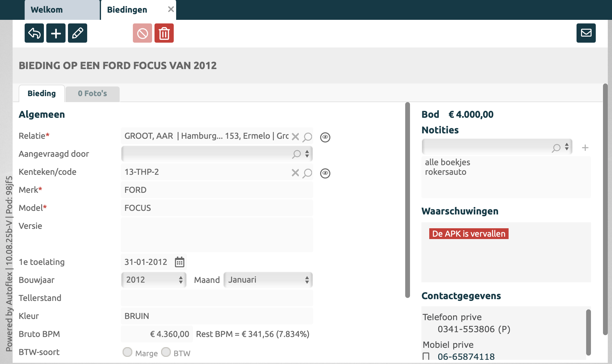Add a new bid with plus button
Image resolution: width=612 pixels, height=364 pixels.
(x=56, y=33)
